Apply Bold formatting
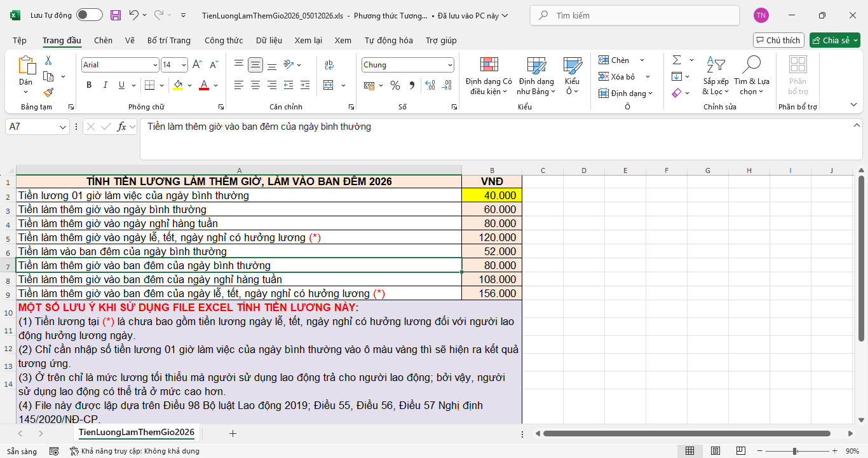The width and height of the screenshot is (868, 458). (x=89, y=85)
